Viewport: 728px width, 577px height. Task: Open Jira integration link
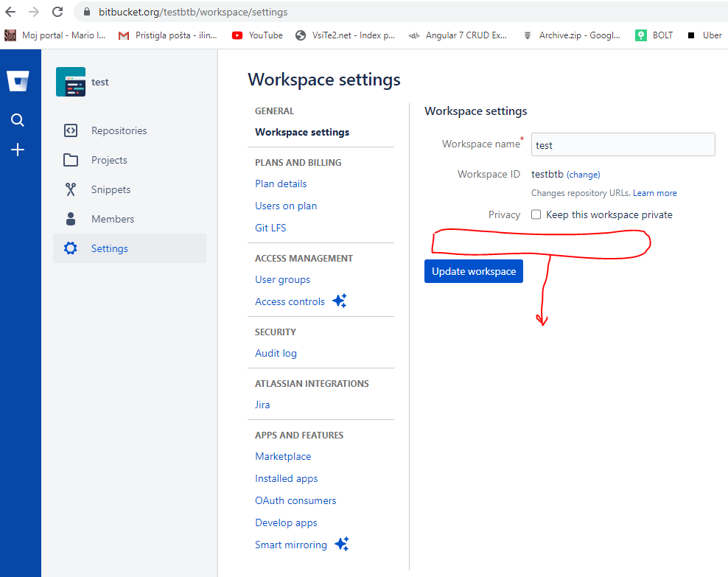click(262, 405)
